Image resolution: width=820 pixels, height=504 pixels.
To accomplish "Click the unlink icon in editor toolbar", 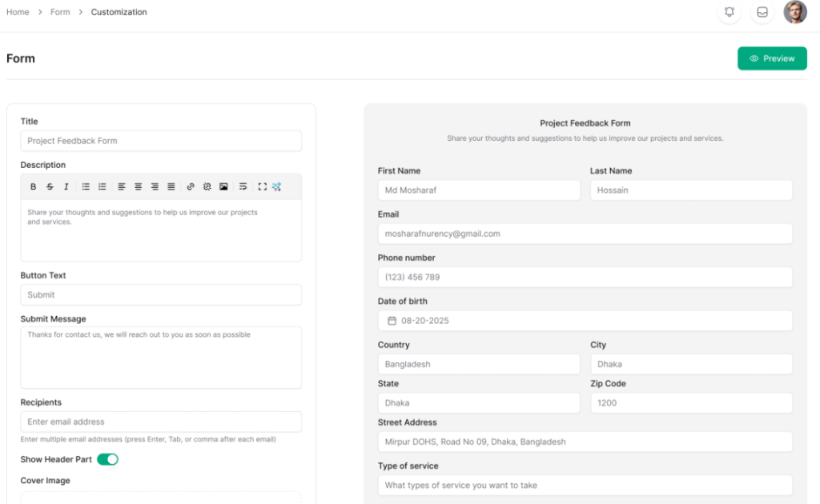I will (207, 186).
